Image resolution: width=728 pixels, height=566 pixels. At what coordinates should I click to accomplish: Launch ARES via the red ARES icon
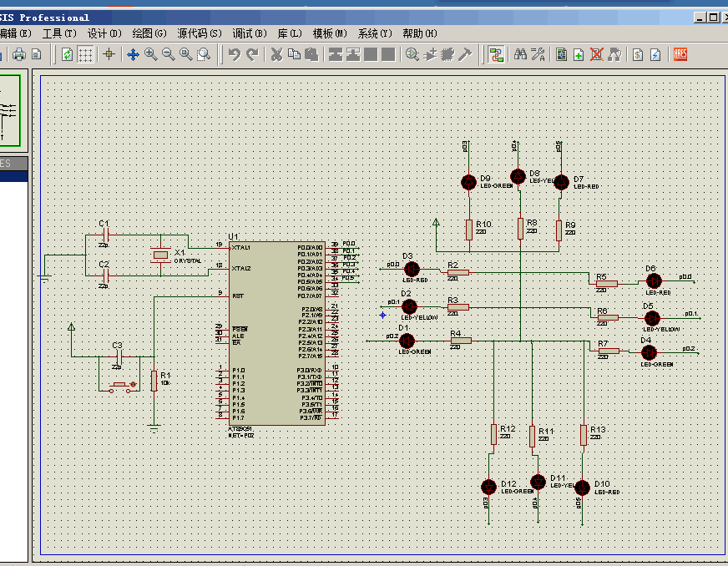680,54
